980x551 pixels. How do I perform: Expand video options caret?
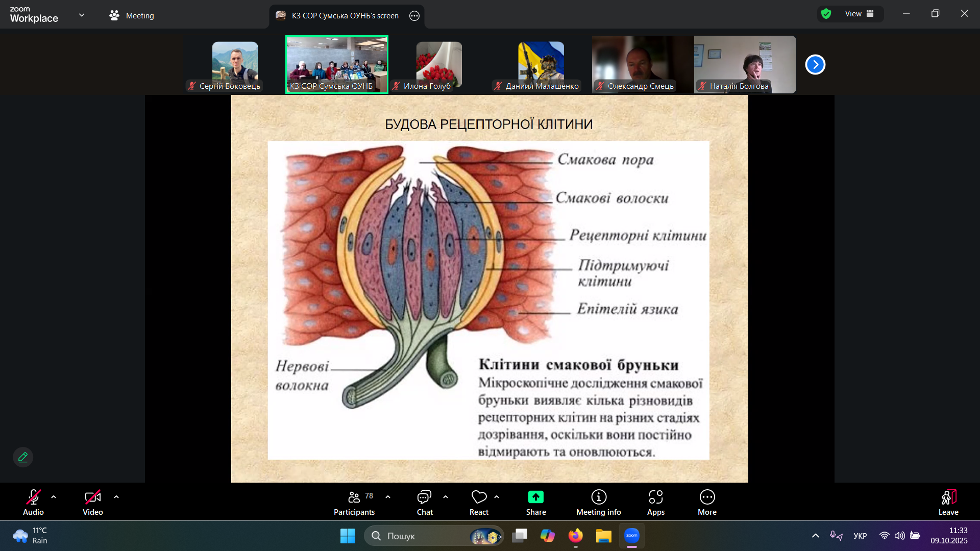116,497
